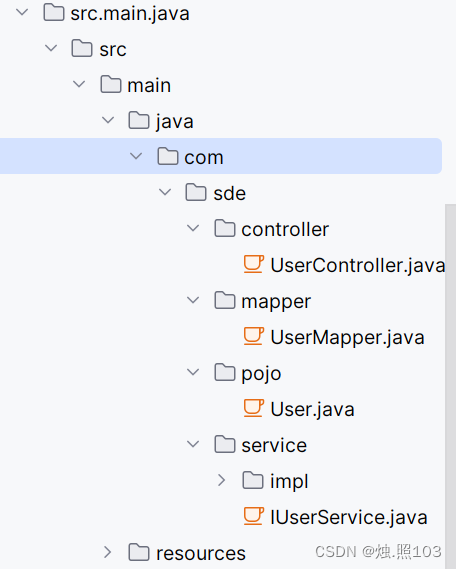The width and height of the screenshot is (456, 569).
Task: Click the folder icon of the controller package
Action: [x=225, y=228]
